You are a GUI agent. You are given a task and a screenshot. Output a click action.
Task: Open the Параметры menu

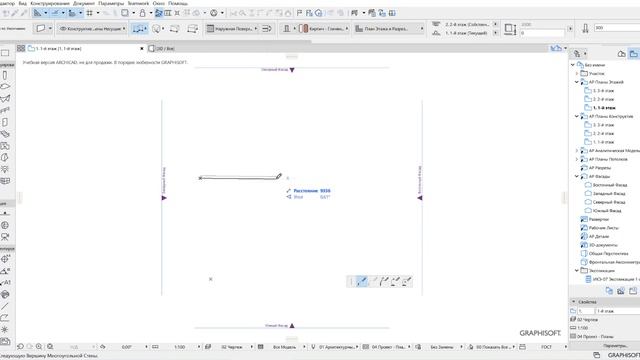111,3
